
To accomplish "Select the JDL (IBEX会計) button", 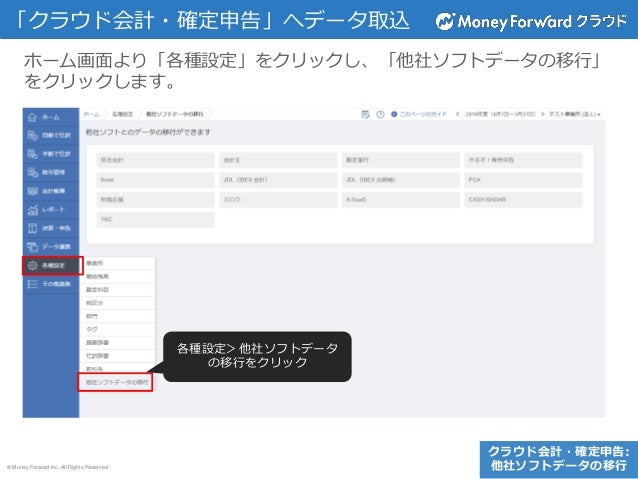I will [278, 180].
